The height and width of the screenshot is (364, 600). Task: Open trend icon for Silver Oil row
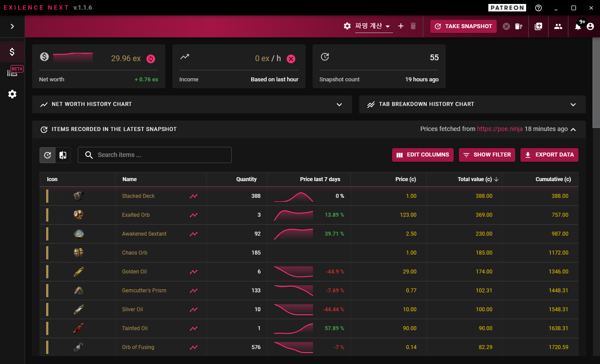coord(193,309)
